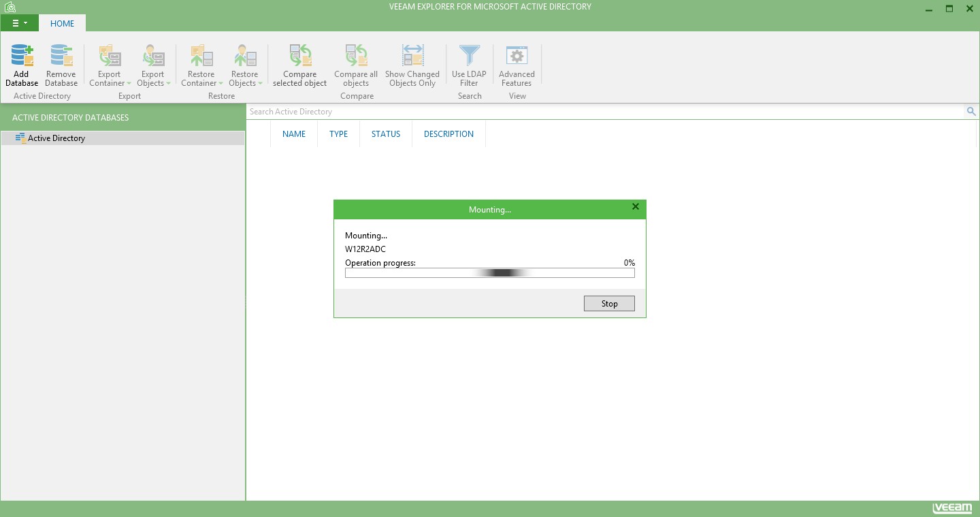980x517 pixels.
Task: Toggle Show Changed Objects Only
Action: click(x=412, y=65)
